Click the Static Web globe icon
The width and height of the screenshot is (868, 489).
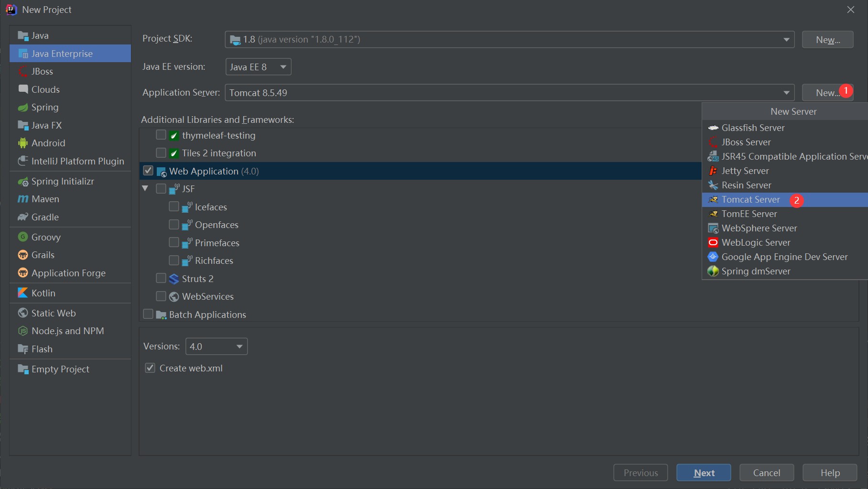pos(23,313)
